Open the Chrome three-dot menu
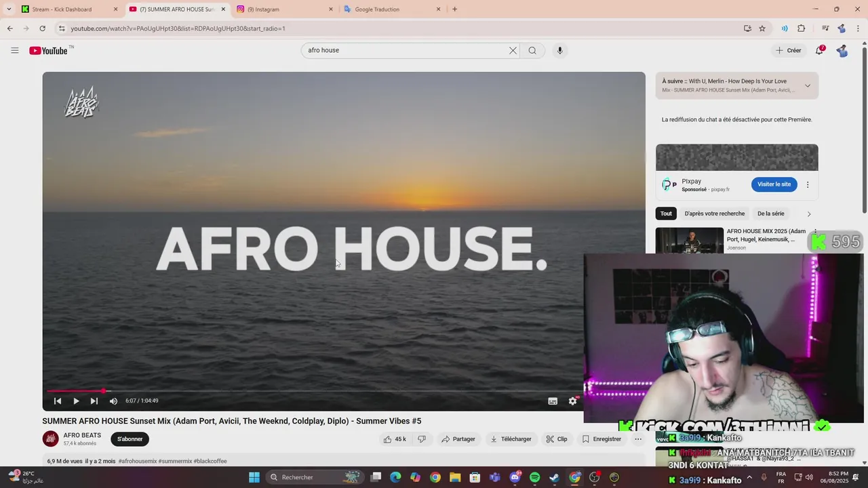 coord(859,28)
